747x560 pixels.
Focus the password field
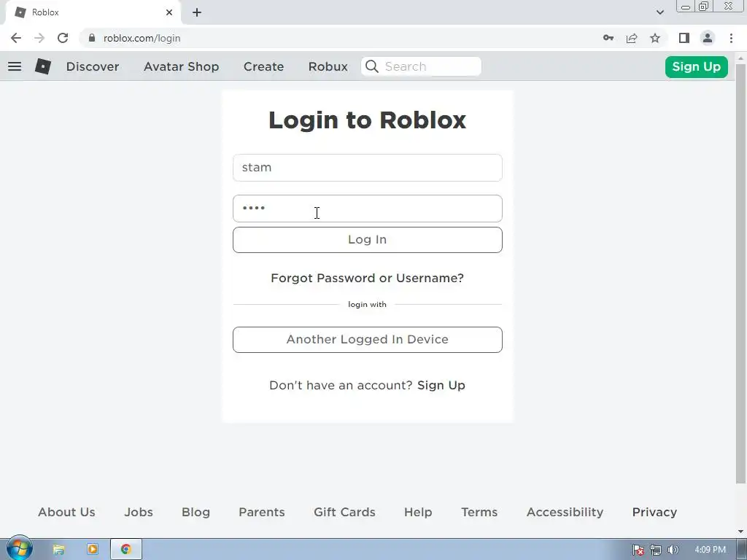[x=368, y=209]
